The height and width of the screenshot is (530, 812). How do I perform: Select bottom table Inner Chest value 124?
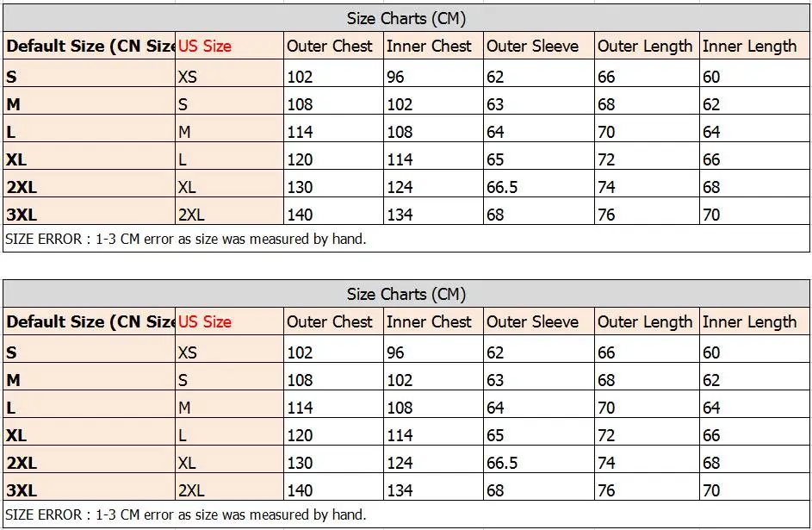tap(400, 463)
